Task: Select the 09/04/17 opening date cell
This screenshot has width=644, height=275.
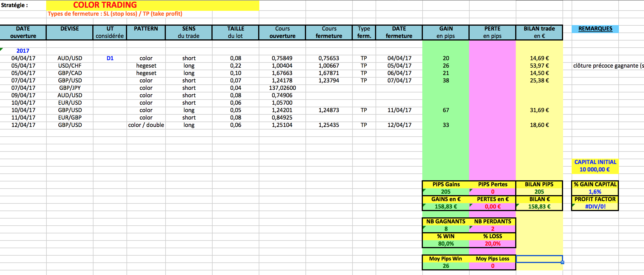Action: click(23, 95)
